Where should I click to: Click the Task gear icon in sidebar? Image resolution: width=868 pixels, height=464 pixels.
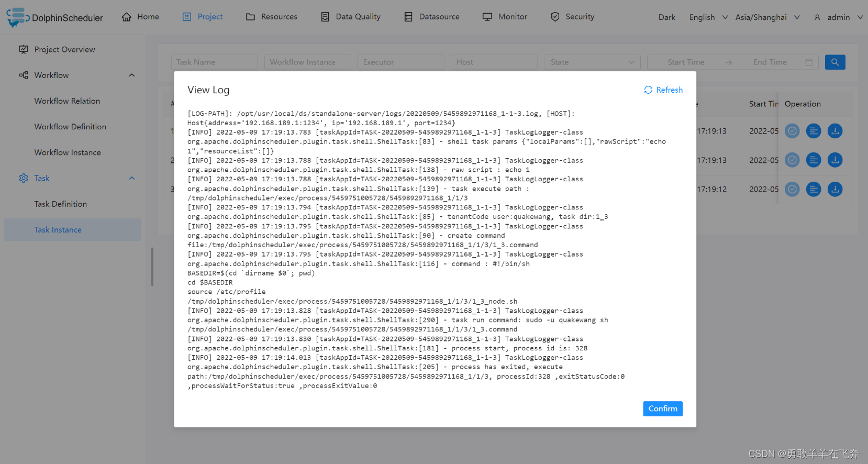[x=24, y=178]
